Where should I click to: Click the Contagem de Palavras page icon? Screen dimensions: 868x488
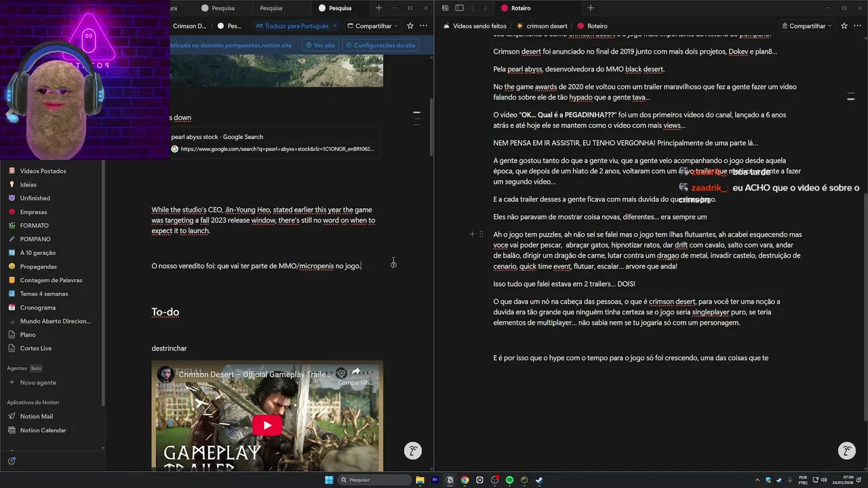coord(12,280)
